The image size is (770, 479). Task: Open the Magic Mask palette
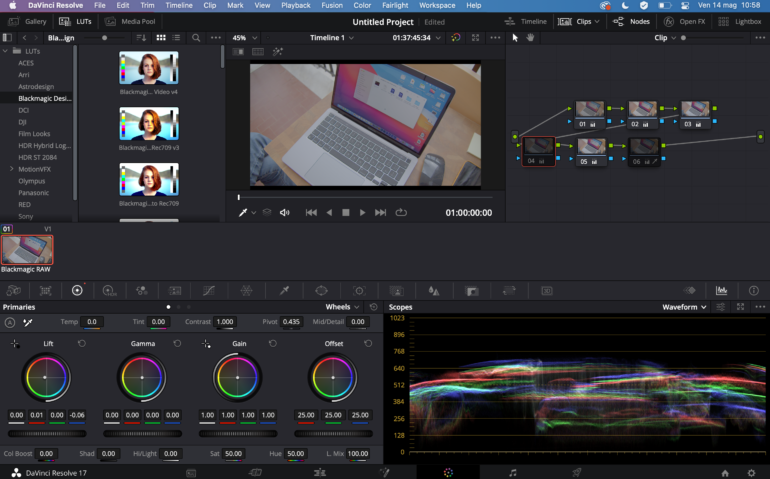pos(396,290)
